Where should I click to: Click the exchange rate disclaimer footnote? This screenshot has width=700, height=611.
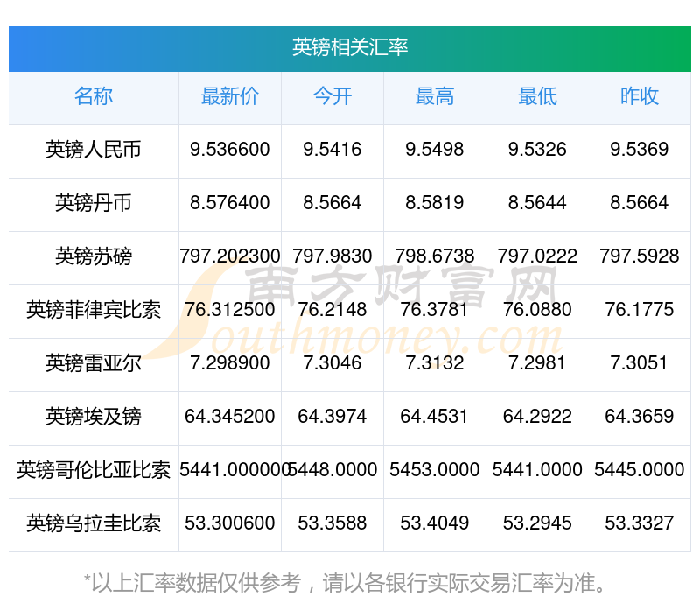pos(344,583)
